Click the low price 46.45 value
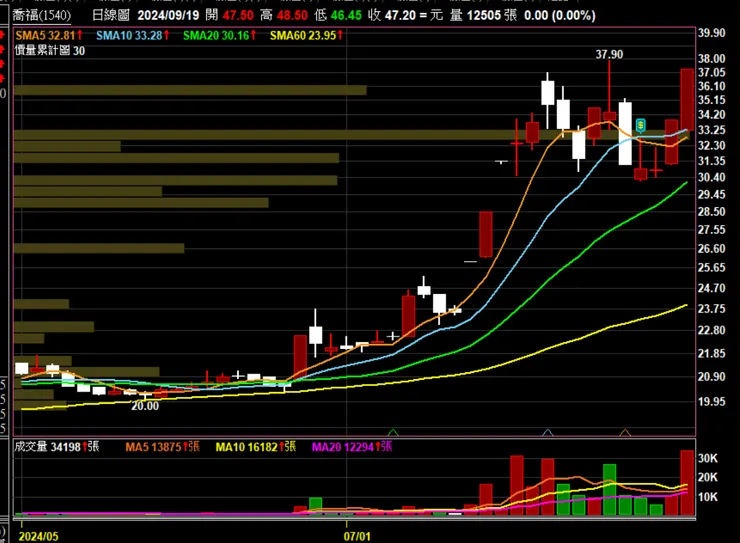Screen dimensions: 740x543 [x=346, y=15]
